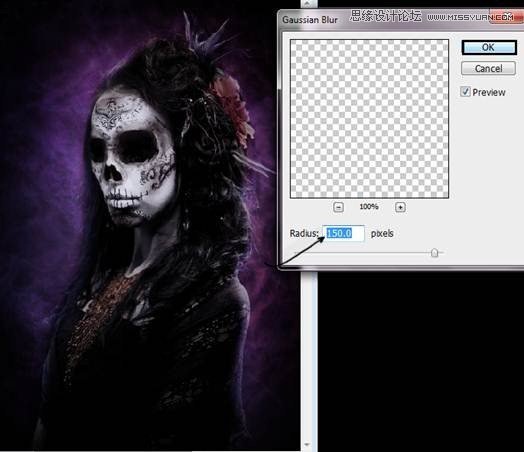Click into the Radius value field
Screen dimensions: 524x452
click(x=343, y=233)
